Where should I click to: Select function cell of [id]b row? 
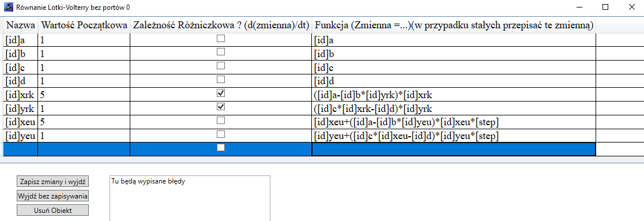(453, 54)
